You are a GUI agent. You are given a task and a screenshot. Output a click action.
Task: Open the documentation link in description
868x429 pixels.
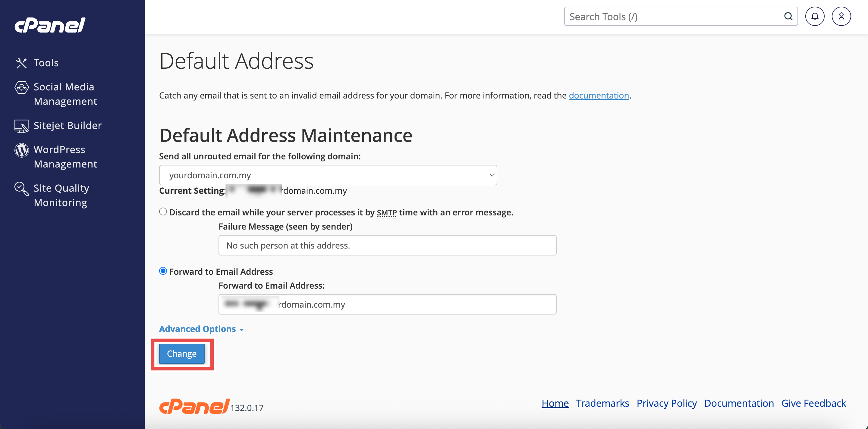coord(599,96)
